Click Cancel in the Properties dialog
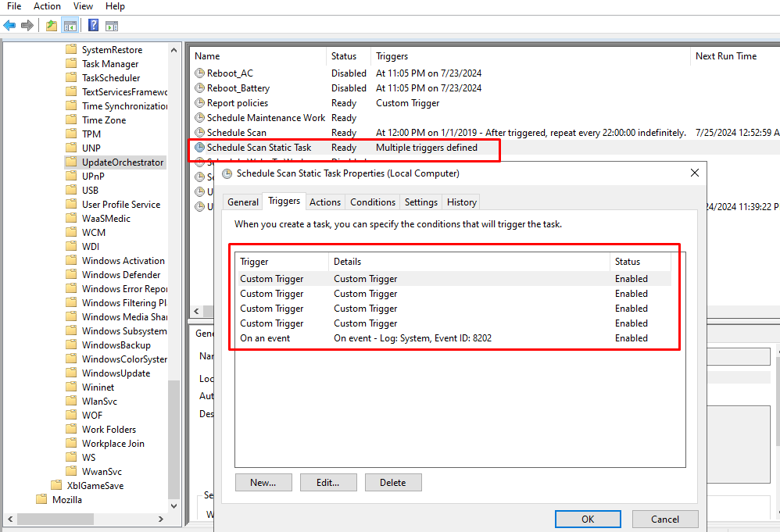This screenshot has height=532, width=780. pos(665,519)
